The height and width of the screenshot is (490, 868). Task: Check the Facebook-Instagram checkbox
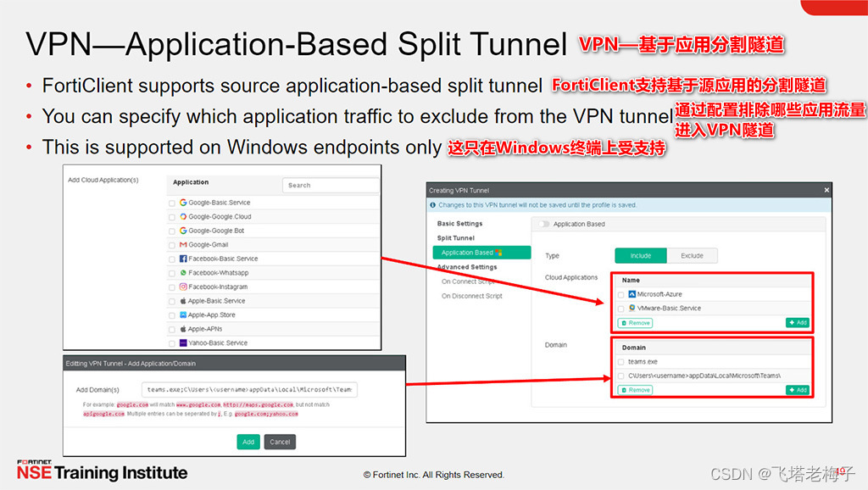[x=172, y=287]
